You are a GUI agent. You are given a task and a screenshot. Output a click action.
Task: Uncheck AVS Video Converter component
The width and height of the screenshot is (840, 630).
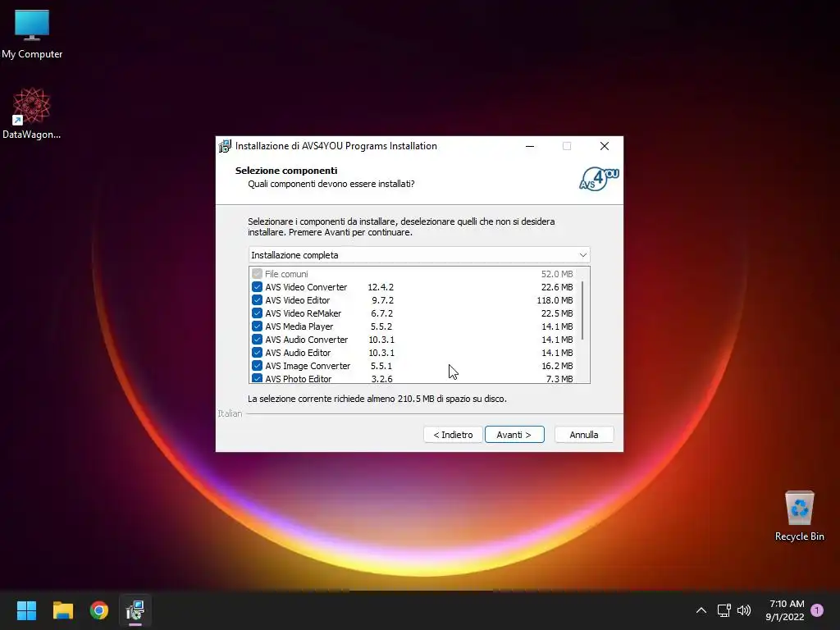coord(257,287)
